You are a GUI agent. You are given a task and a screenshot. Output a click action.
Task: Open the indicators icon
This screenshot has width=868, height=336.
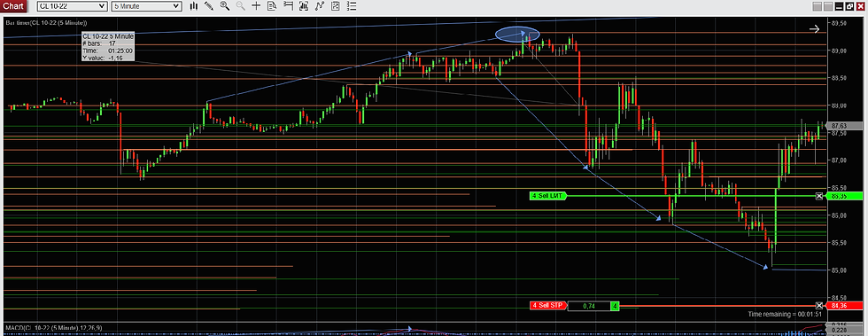pyautogui.click(x=320, y=6)
